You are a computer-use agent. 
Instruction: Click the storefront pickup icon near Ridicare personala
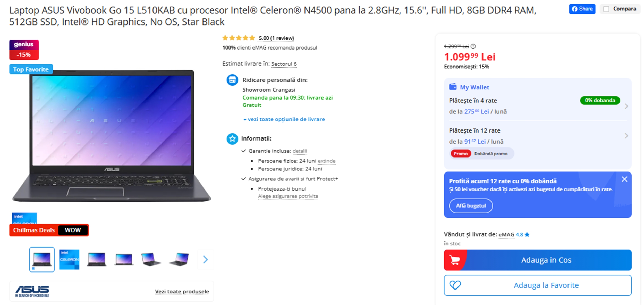(x=232, y=80)
